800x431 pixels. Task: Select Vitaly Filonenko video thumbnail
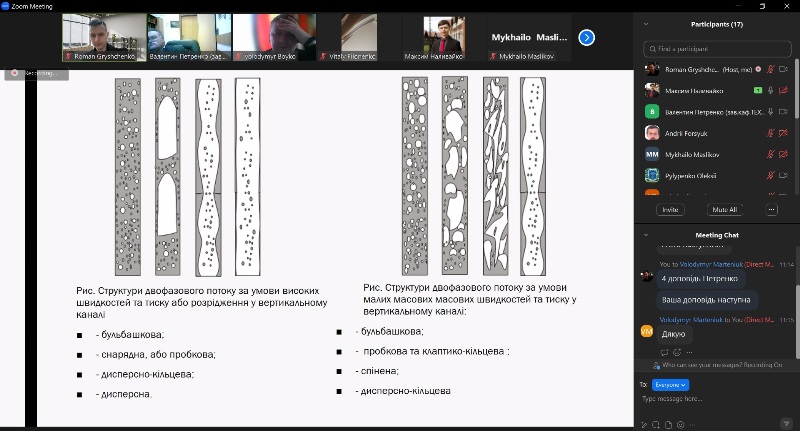[x=359, y=37]
